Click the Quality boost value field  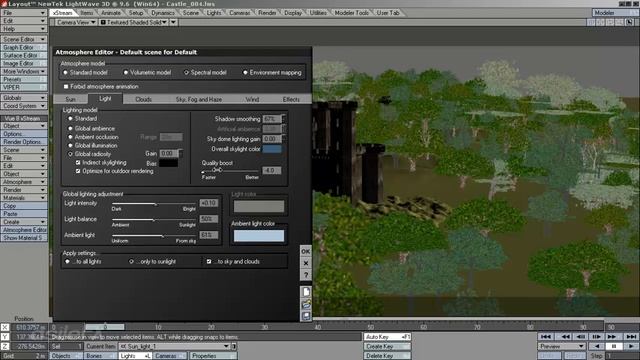pos(272,170)
